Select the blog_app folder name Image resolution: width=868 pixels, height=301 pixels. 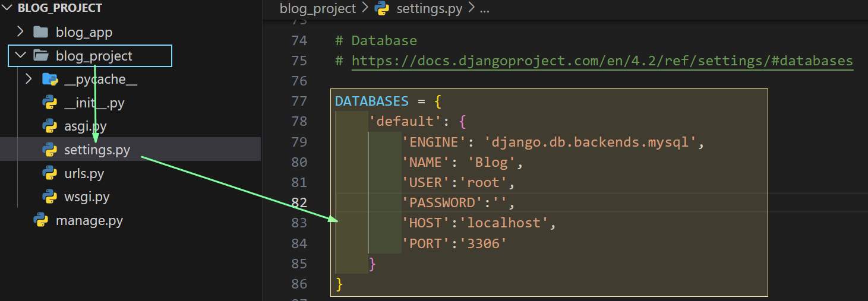point(84,32)
